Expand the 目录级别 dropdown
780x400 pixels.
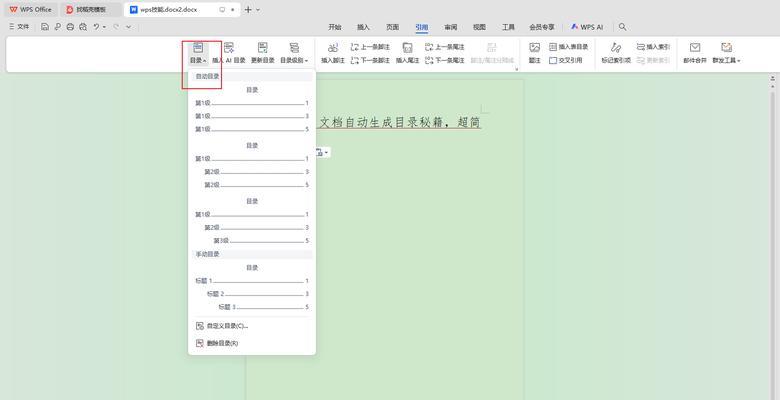(x=294, y=54)
